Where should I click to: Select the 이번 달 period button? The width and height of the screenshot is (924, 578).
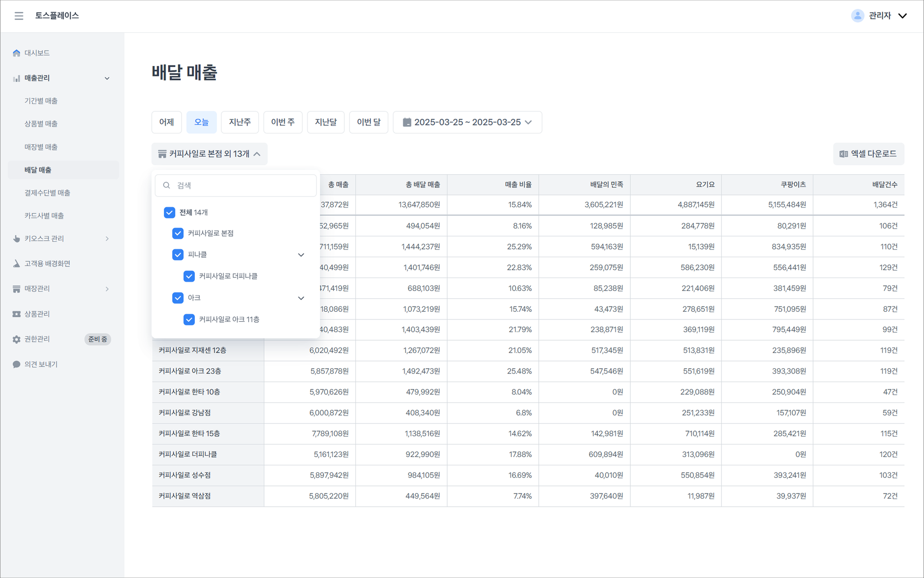[x=369, y=122]
